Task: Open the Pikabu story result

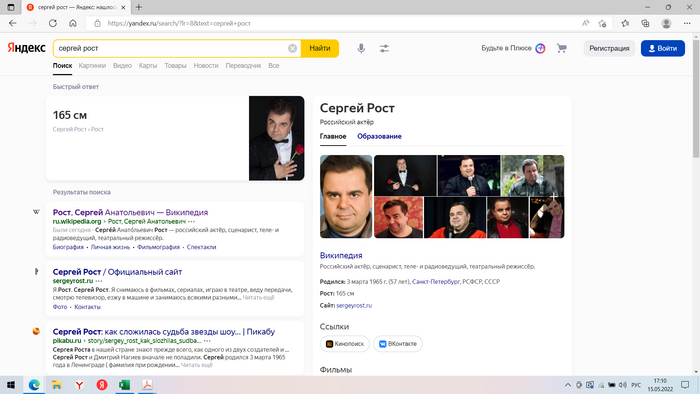Action: point(164,332)
